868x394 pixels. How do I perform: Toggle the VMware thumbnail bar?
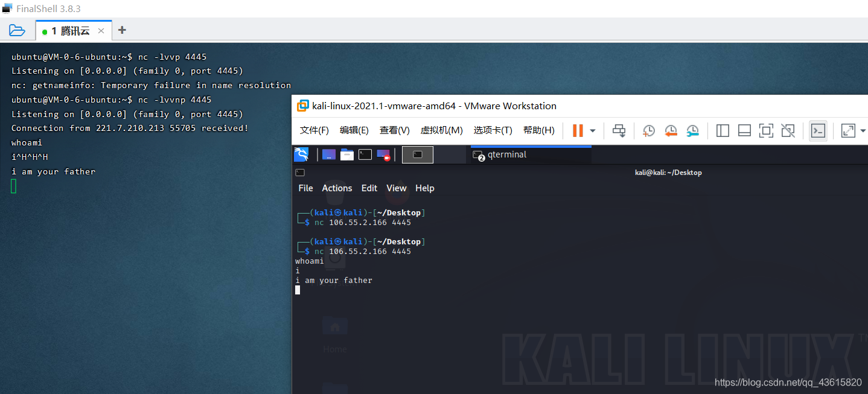click(744, 130)
